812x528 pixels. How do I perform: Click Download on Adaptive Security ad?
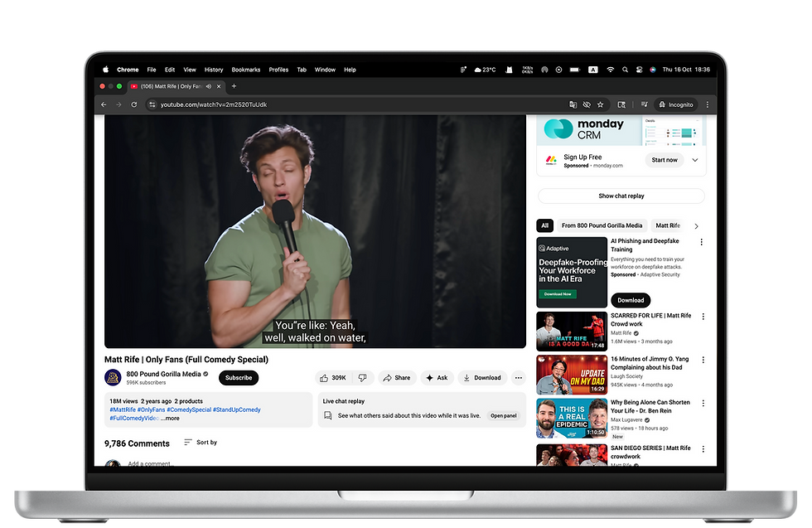(x=631, y=300)
